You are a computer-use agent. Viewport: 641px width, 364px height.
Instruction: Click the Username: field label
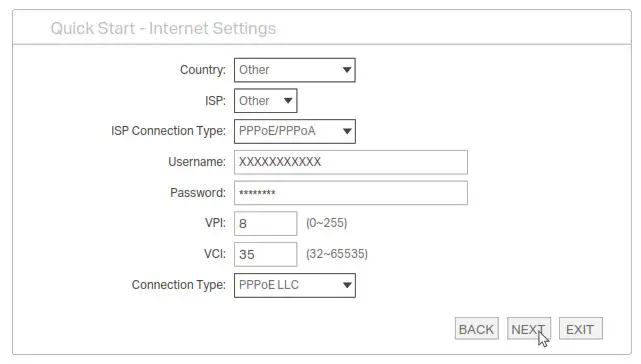click(197, 162)
